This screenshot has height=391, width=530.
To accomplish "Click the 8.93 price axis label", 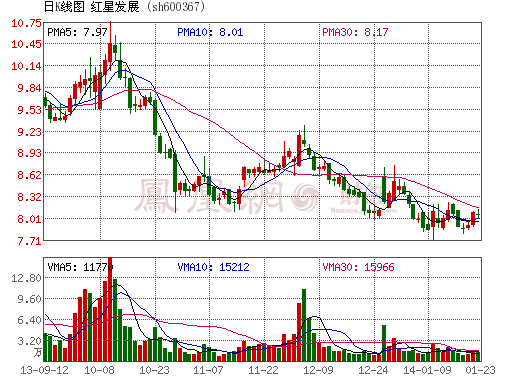I will coord(29,153).
